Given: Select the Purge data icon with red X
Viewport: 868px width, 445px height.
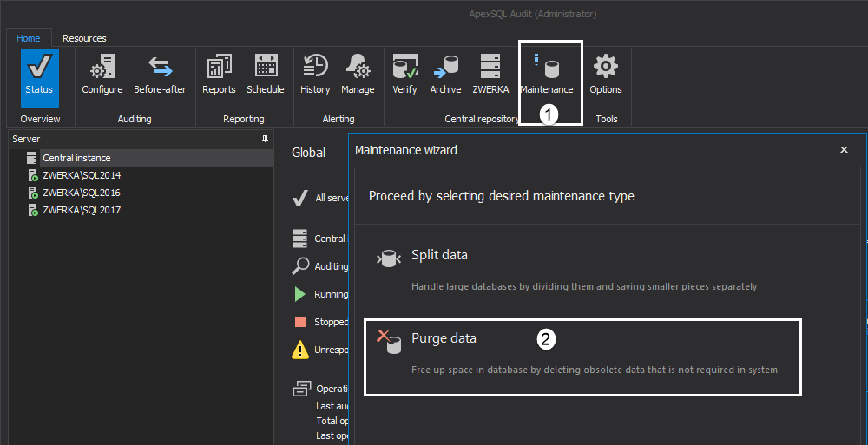Looking at the screenshot, I should pyautogui.click(x=389, y=341).
